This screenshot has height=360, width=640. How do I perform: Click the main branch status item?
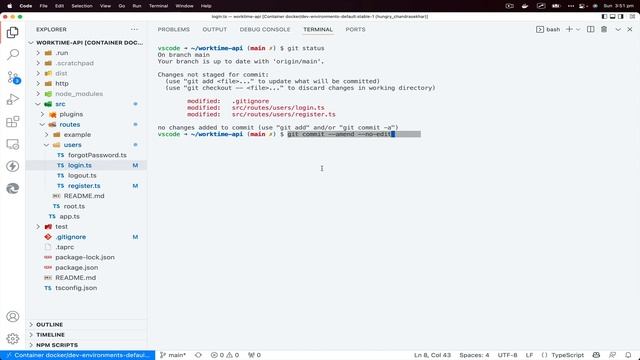point(173,355)
